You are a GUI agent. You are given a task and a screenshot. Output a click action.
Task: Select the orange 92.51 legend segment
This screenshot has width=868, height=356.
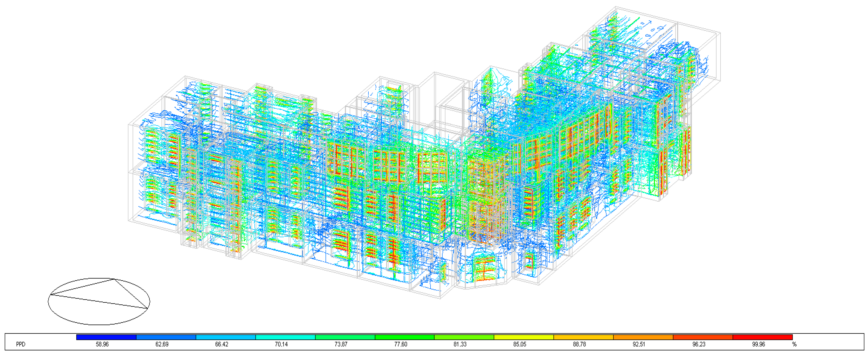(643, 337)
